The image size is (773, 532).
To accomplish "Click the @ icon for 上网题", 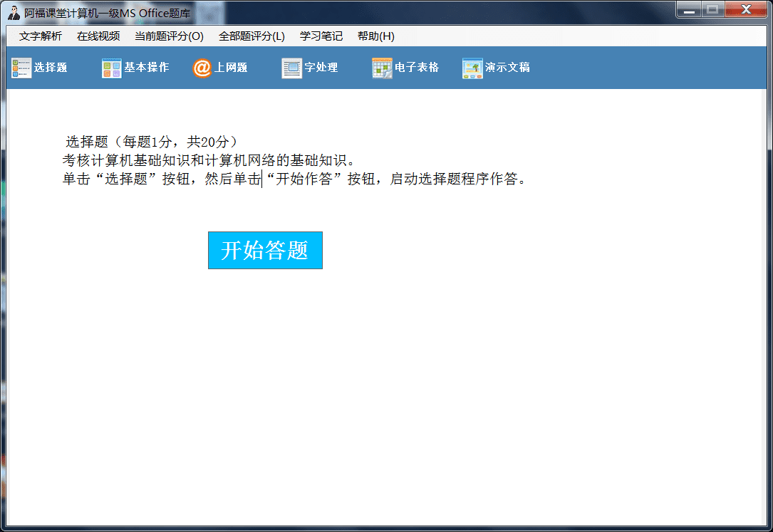I will 202,67.
